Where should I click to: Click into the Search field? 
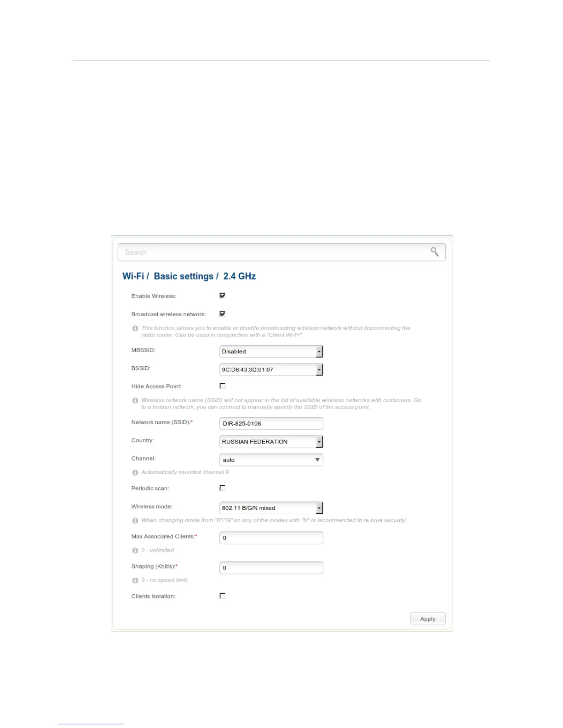pyautogui.click(x=281, y=252)
